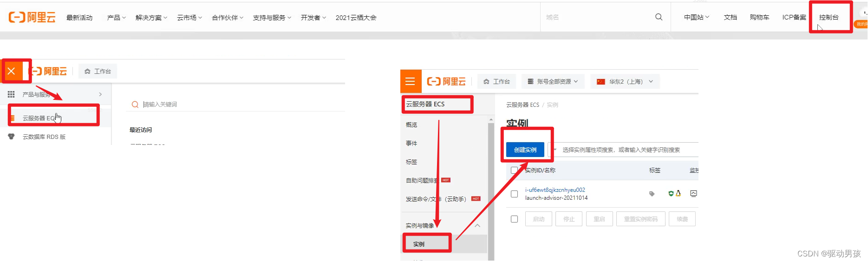Click the search magnifier icon in top bar

click(x=659, y=17)
